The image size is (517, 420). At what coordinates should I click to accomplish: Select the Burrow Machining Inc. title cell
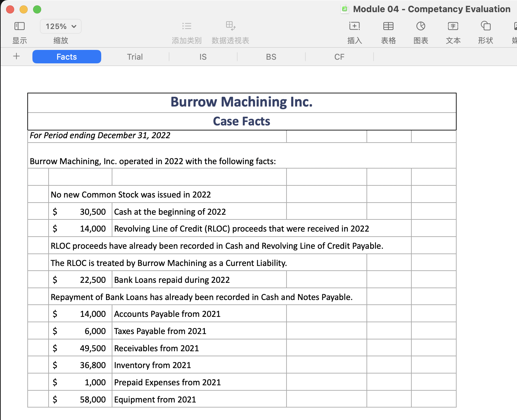coord(242,102)
